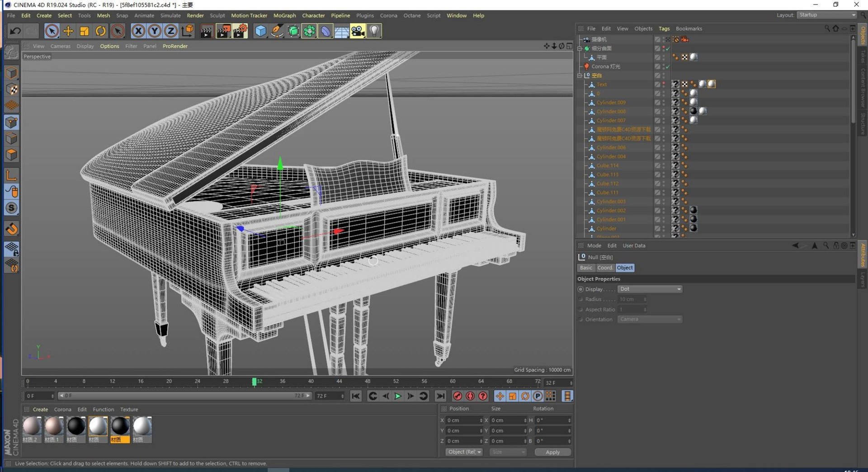Collapse the 空白 null object tree
Screen dimensions: 868x472
coord(580,76)
